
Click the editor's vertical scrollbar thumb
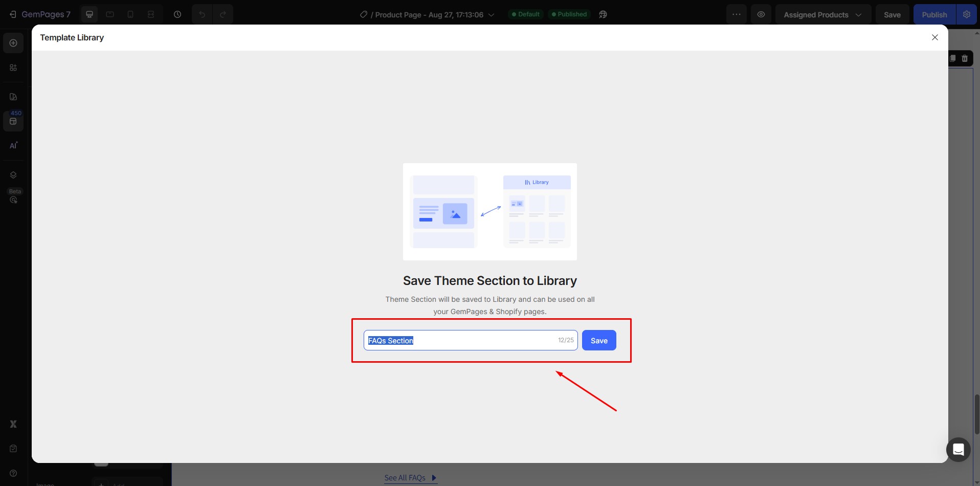976,414
